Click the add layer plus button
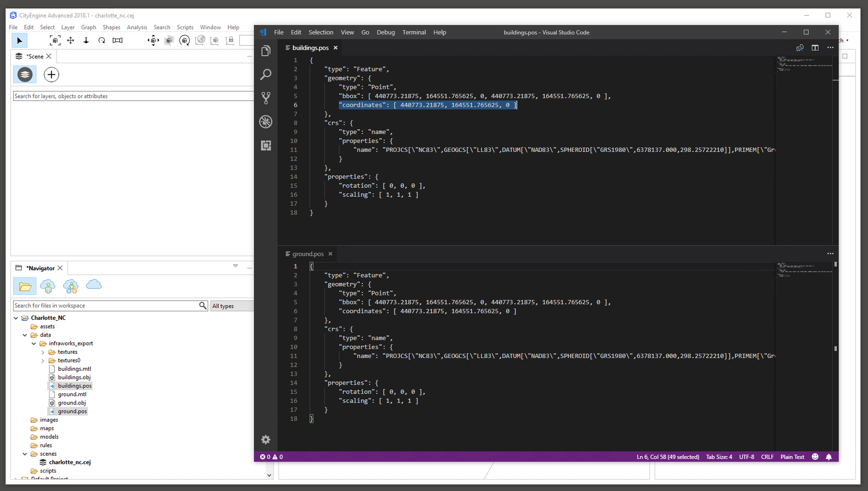 point(51,75)
